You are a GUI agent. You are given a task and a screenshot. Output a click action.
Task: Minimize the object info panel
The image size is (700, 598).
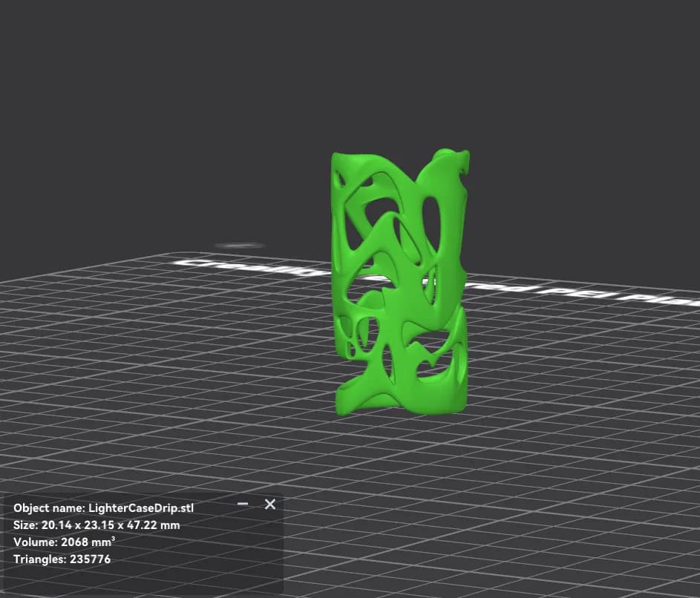coord(243,504)
